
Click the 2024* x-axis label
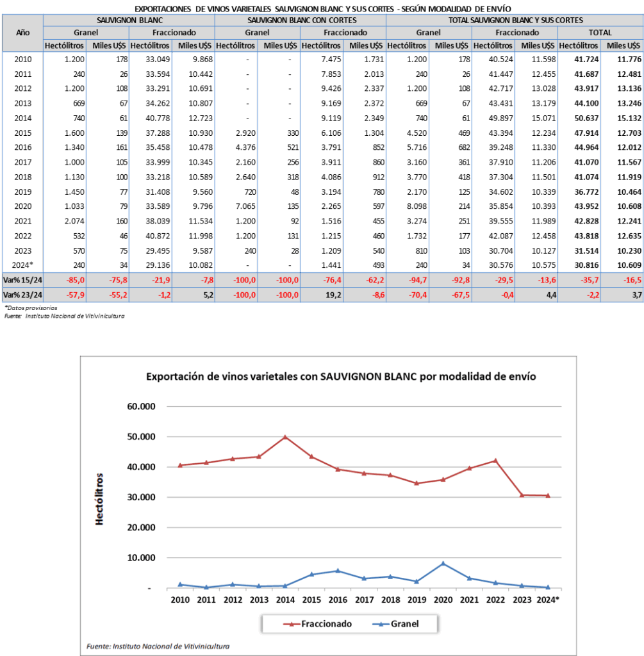548,600
